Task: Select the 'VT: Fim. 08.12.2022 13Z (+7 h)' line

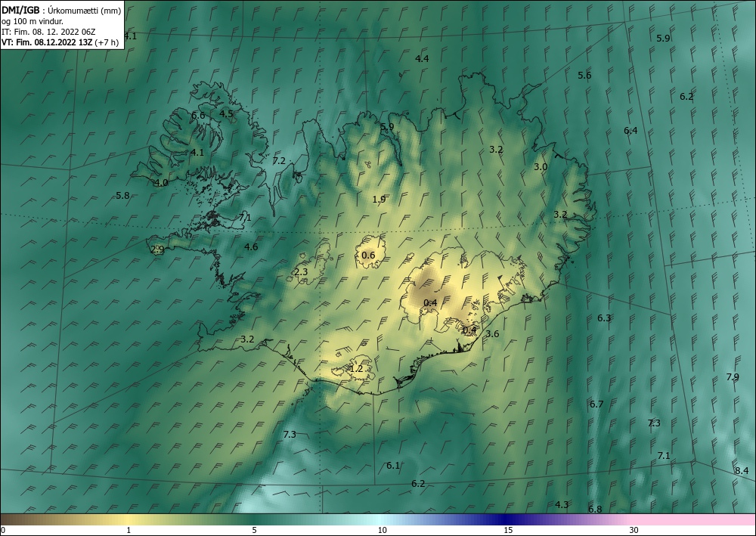Action: tap(60, 42)
